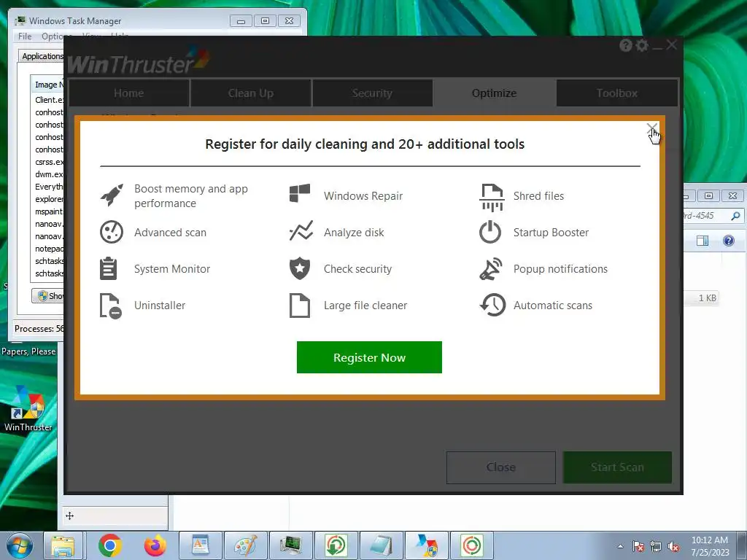
Task: Select Applications tab in Task Manager
Action: tap(42, 56)
